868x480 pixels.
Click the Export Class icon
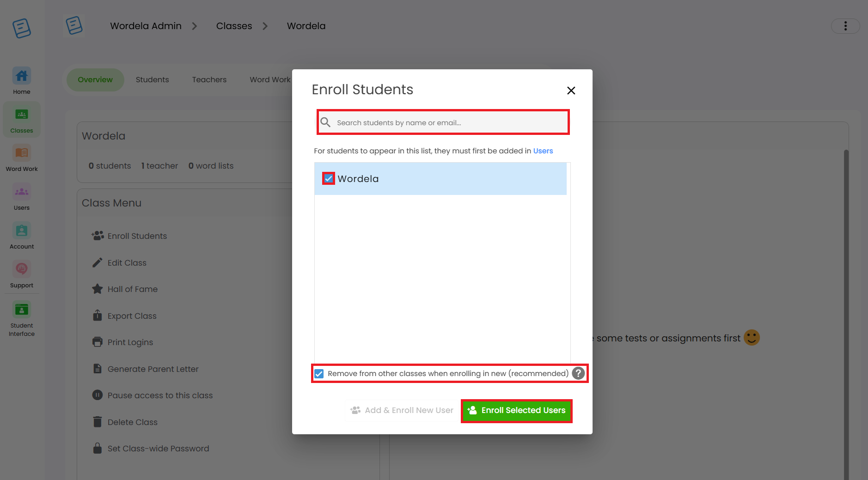(x=97, y=316)
